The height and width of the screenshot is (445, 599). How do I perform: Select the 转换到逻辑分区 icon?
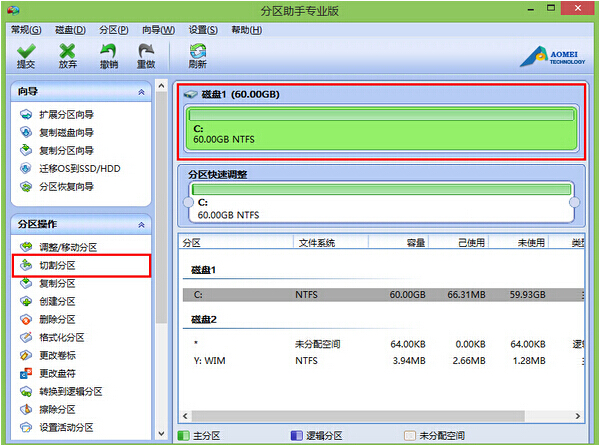(26, 391)
